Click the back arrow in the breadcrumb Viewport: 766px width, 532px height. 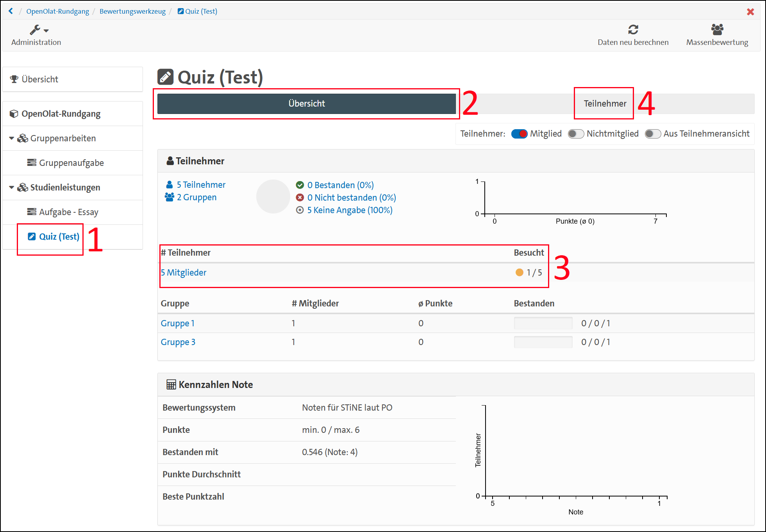[11, 11]
